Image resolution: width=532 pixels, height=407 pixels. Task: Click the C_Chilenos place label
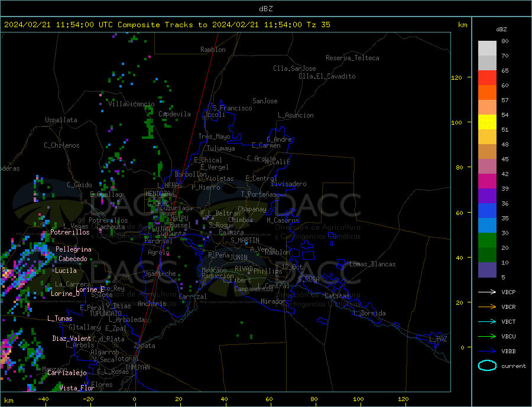click(x=61, y=145)
